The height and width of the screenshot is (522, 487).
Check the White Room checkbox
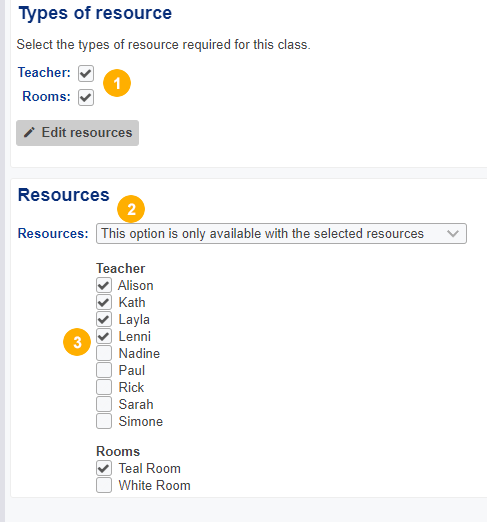pyautogui.click(x=104, y=485)
